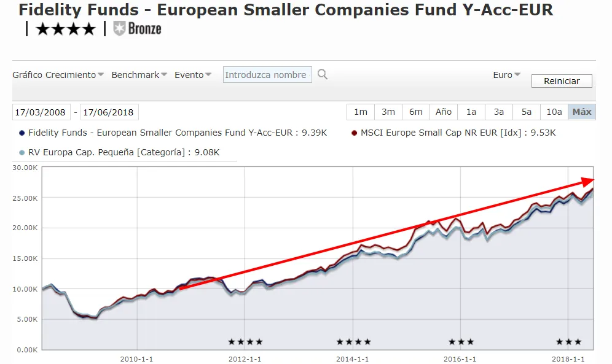Viewport: 612px width, 364px height.
Task: Click the three-star rating near 2018
Action: click(x=568, y=342)
